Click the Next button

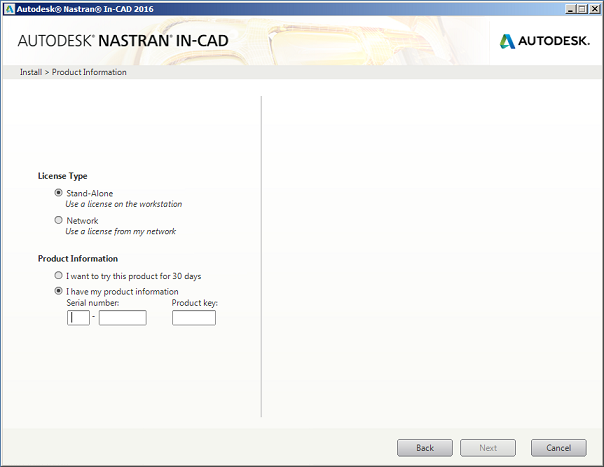click(x=488, y=448)
